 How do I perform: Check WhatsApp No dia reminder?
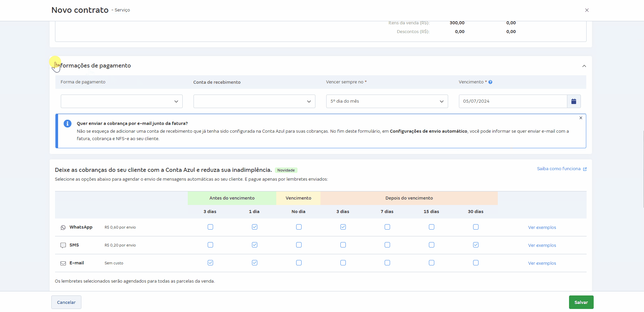[x=299, y=227]
